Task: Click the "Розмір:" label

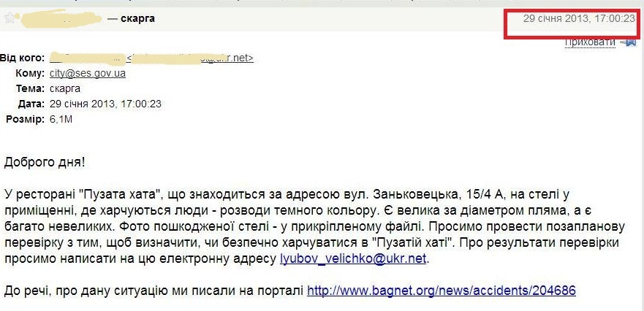Action: pos(24,119)
